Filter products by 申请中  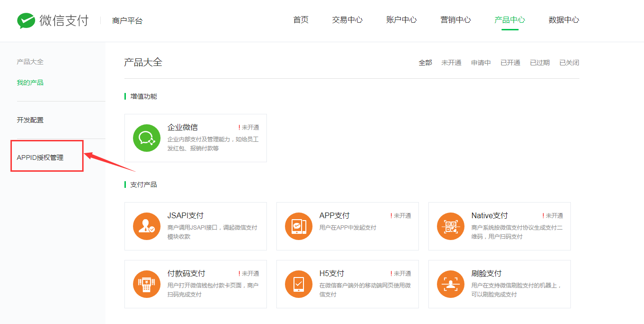tap(481, 63)
